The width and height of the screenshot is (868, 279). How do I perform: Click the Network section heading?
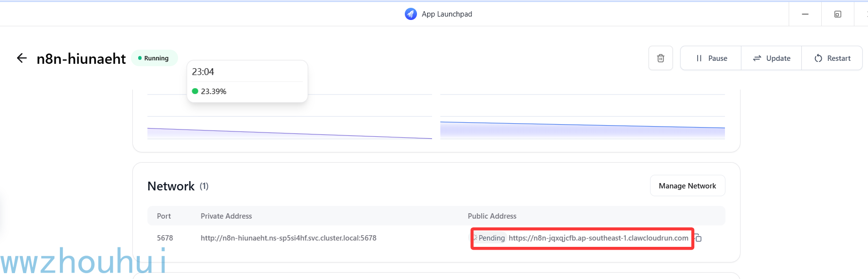pos(171,186)
